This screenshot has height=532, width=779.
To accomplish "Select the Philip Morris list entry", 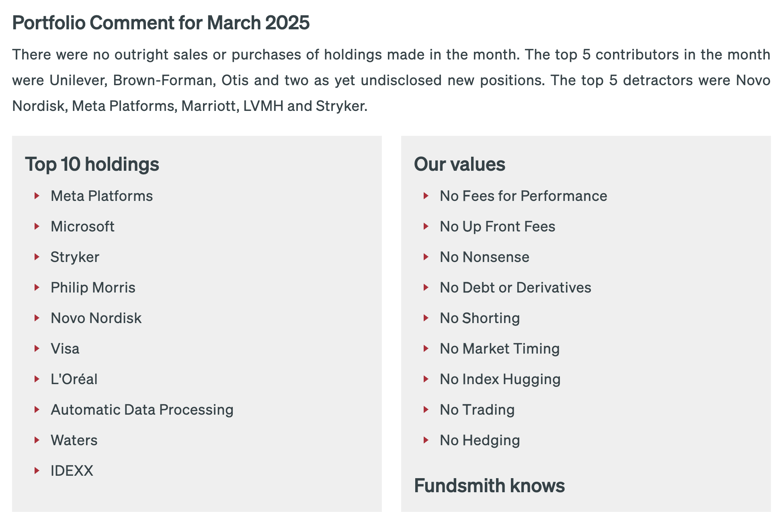I will click(x=93, y=288).
